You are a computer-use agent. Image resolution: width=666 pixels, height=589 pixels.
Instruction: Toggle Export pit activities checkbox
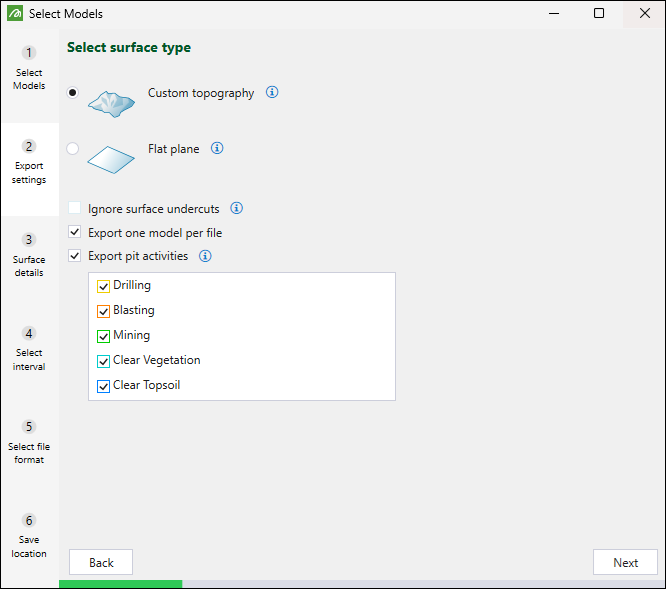75,256
